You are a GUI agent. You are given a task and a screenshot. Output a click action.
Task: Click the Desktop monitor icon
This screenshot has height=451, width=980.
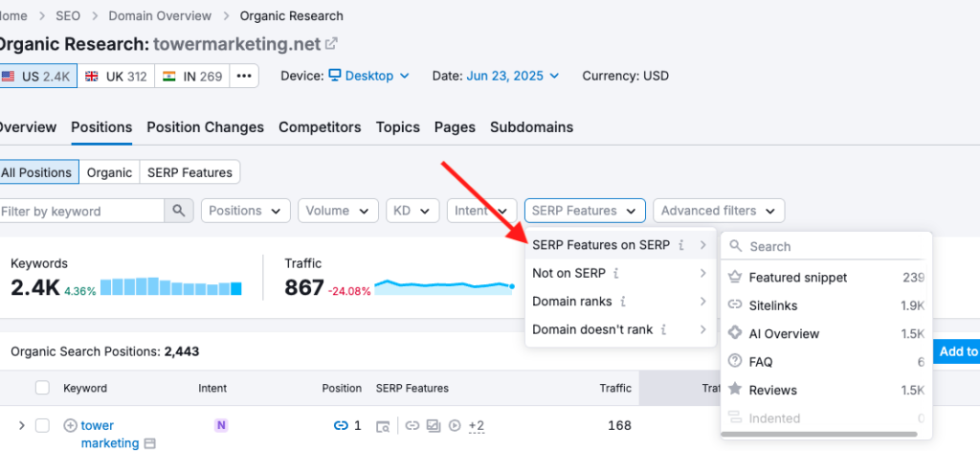[335, 76]
